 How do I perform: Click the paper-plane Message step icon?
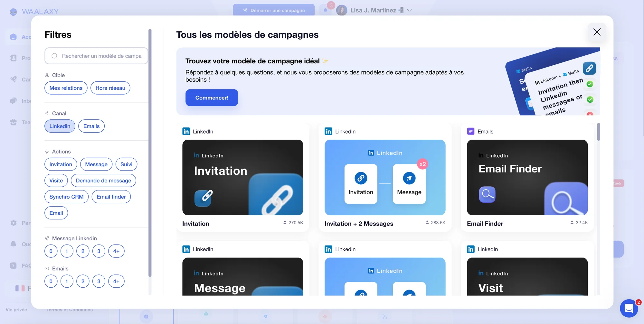coord(409,178)
